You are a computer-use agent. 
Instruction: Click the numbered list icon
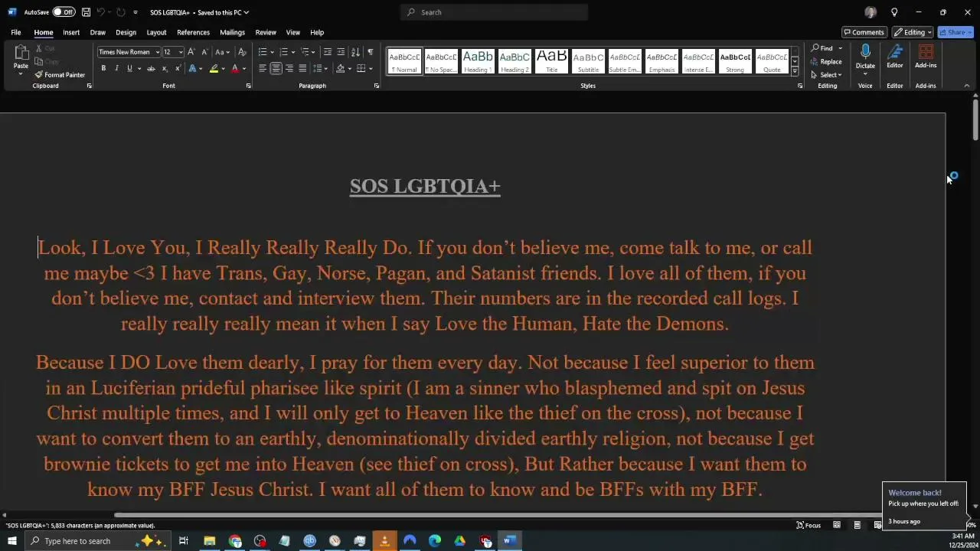(x=283, y=52)
